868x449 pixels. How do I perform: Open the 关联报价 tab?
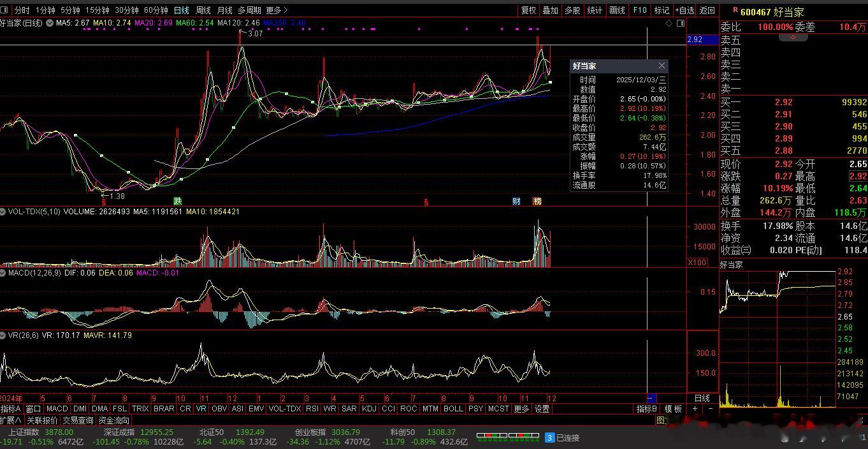coord(42,420)
